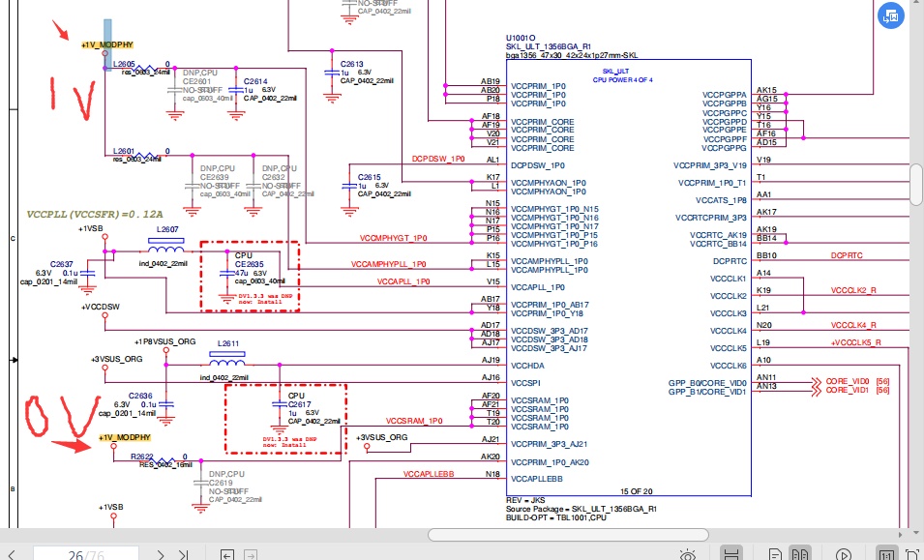
Task: Click the C2613 capacitor label
Action: pyautogui.click(x=352, y=64)
